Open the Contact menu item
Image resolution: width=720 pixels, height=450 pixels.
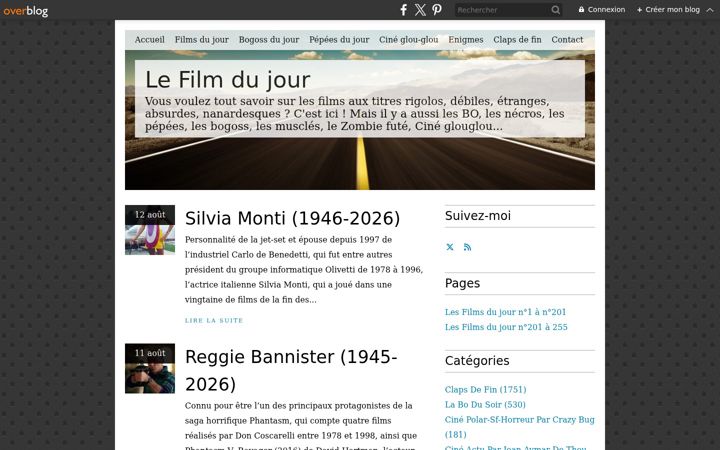pos(567,39)
